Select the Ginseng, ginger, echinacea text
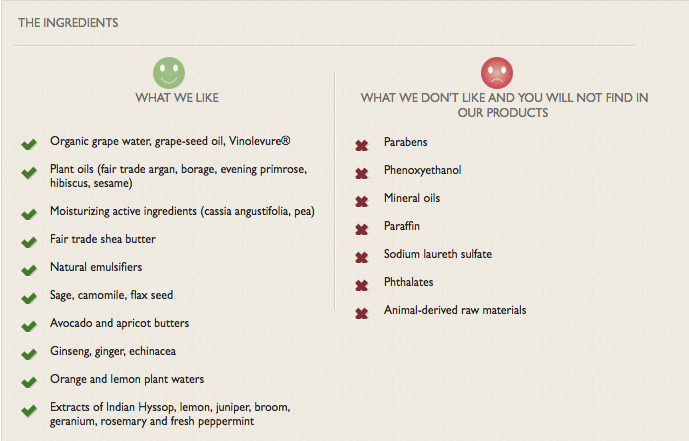Viewport: 689px width, 441px height. [113, 351]
